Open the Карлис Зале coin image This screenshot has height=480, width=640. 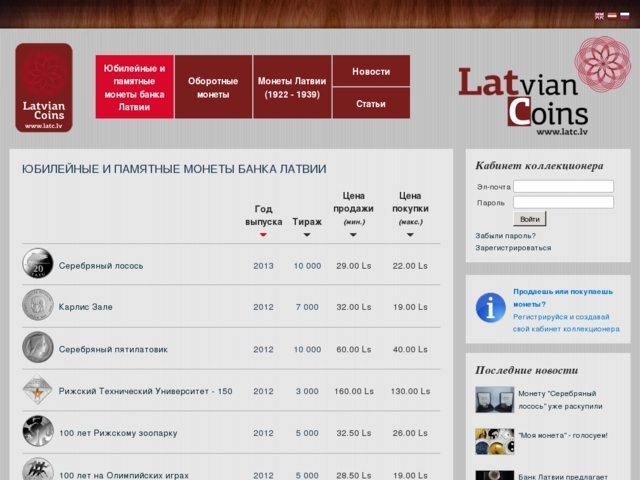[38, 304]
